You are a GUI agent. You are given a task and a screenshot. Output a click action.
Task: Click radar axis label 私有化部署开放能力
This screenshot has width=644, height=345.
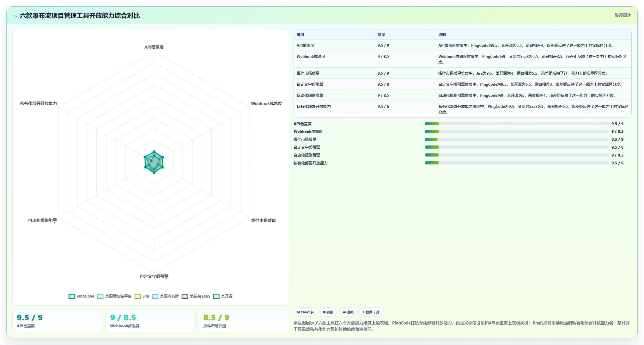38,103
